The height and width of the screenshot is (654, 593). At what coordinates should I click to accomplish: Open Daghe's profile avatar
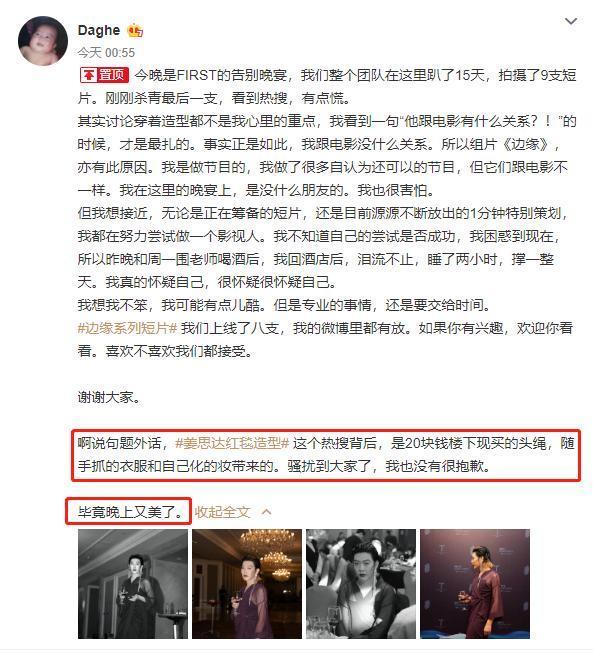click(x=43, y=41)
